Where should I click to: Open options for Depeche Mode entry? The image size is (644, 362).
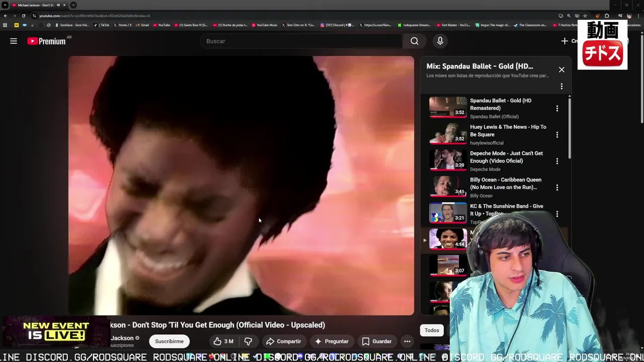tap(557, 161)
